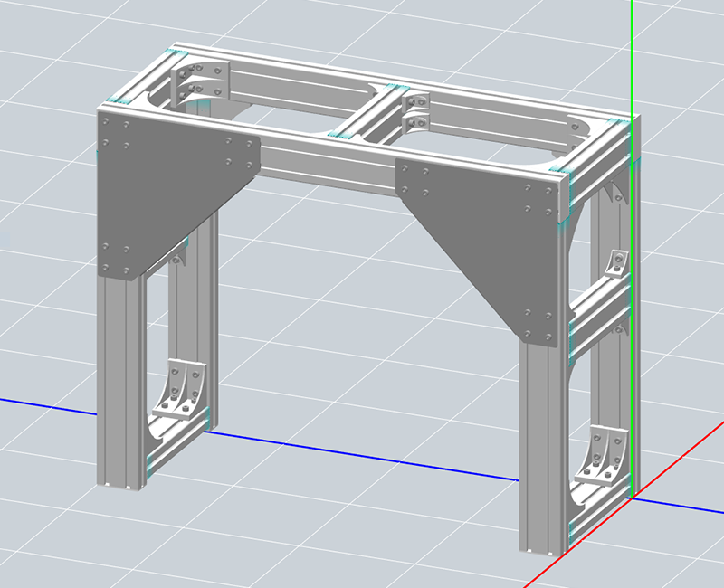Click the green vertical axis line
Screen dimensions: 724x588
click(631, 54)
